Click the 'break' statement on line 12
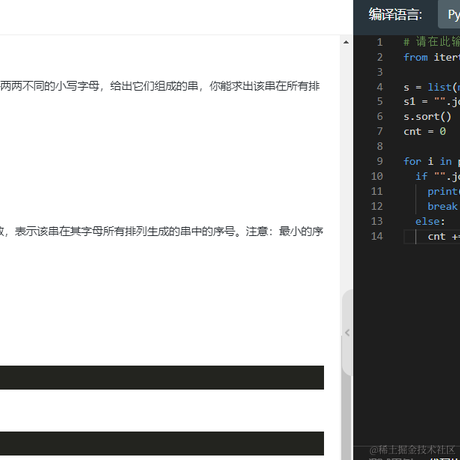Image resolution: width=460 pixels, height=460 pixels. pos(442,206)
